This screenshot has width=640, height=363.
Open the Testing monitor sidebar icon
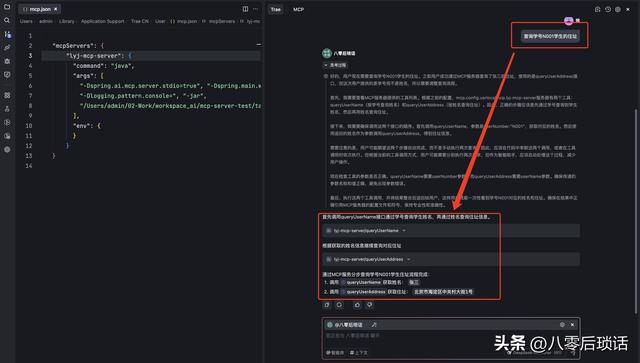(x=7, y=75)
